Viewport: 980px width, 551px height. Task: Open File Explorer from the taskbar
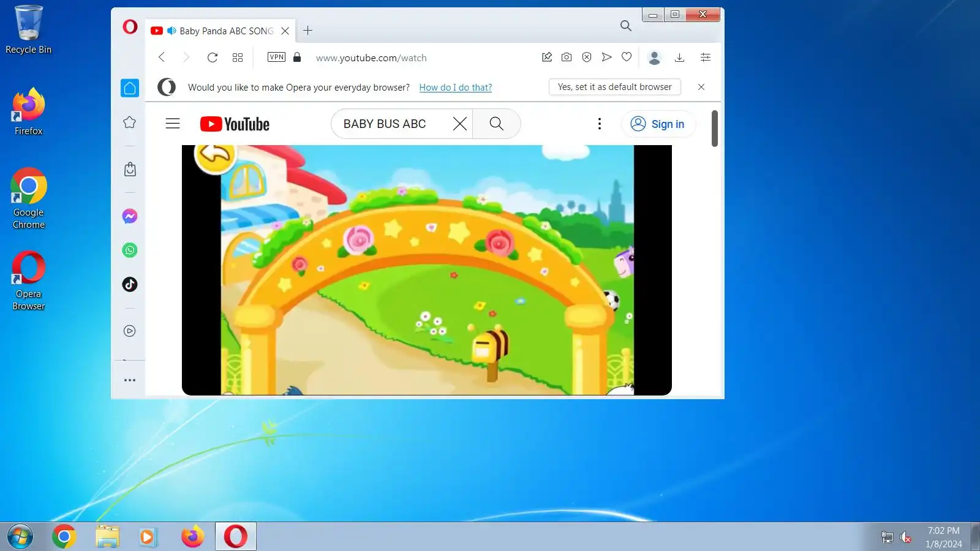point(107,537)
